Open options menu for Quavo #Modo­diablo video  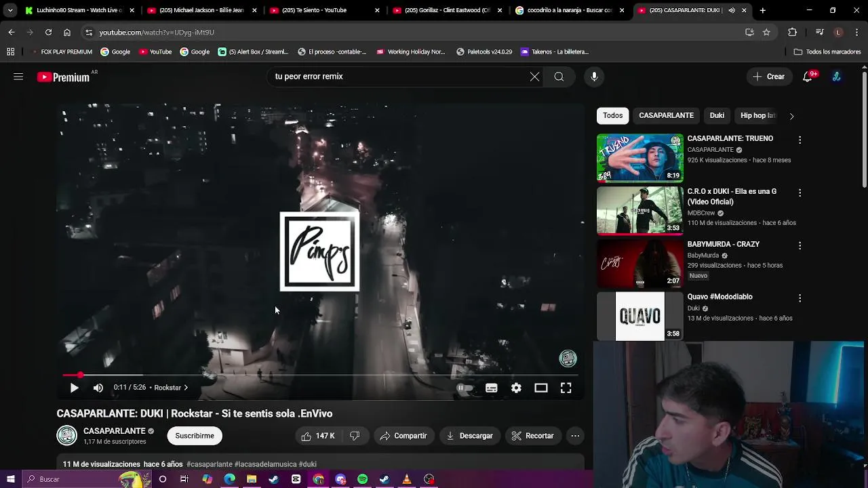click(800, 298)
